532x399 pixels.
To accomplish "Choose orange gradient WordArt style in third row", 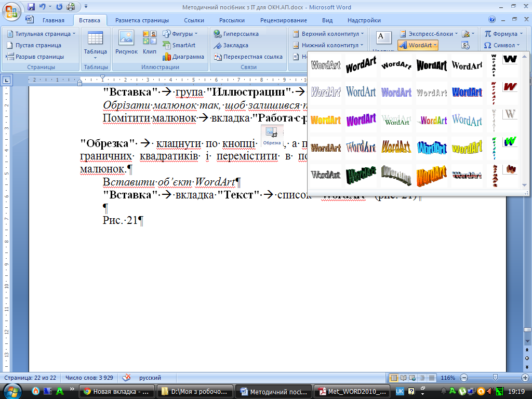I will point(326,120).
